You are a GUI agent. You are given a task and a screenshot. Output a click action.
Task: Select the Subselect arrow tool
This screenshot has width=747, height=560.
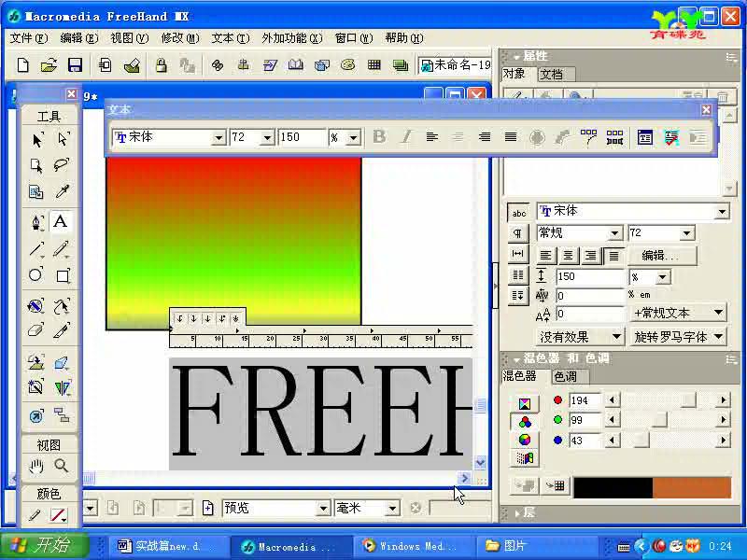coord(62,139)
